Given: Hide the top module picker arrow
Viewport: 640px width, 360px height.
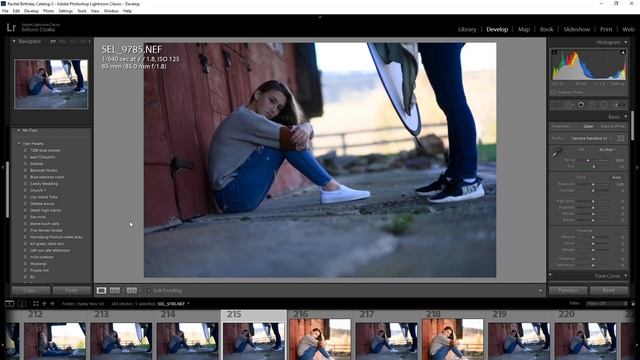Looking at the screenshot, I should (320, 17).
